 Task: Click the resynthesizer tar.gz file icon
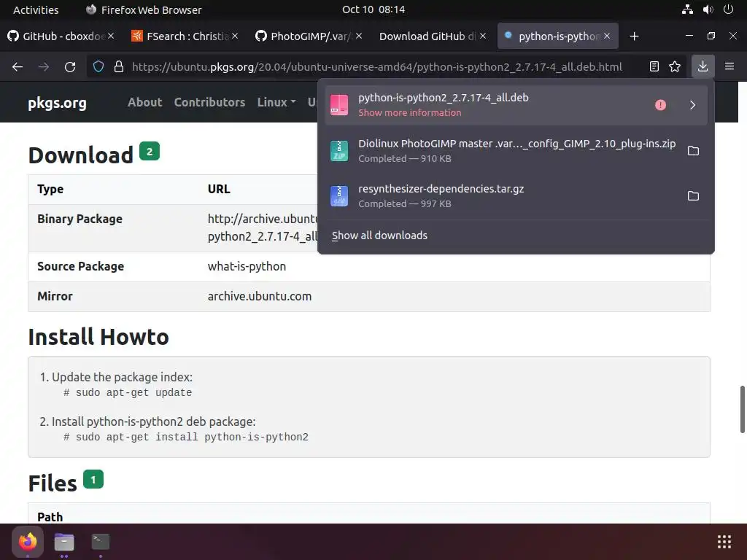339,196
